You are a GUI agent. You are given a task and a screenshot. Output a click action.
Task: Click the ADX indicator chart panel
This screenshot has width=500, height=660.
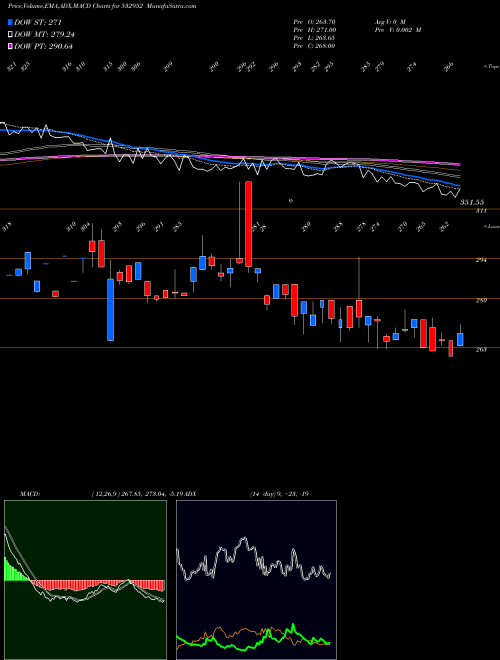[x=256, y=580]
